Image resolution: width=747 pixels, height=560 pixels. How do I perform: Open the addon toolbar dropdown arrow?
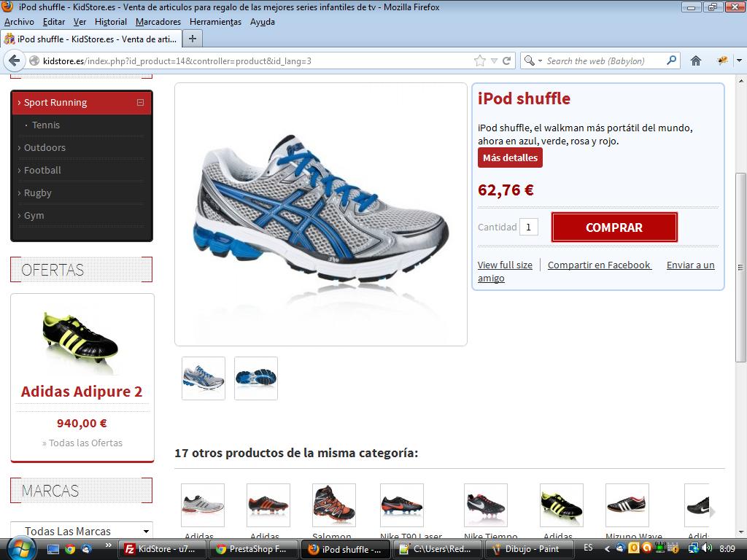click(740, 61)
